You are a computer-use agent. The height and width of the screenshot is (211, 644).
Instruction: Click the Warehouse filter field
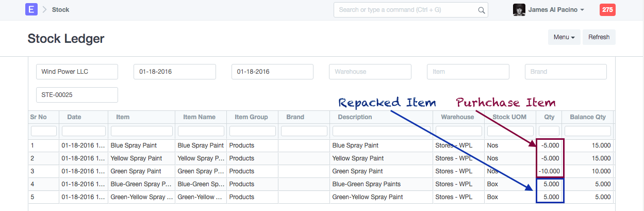[x=370, y=72]
